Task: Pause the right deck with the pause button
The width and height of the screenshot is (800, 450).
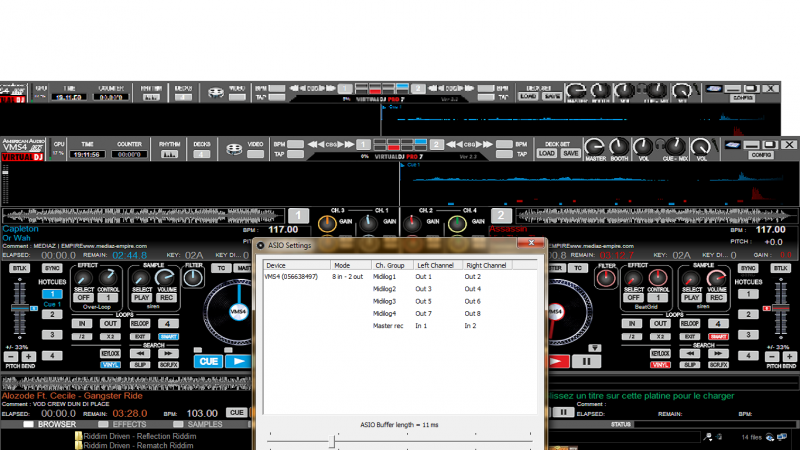Action: tap(586, 362)
